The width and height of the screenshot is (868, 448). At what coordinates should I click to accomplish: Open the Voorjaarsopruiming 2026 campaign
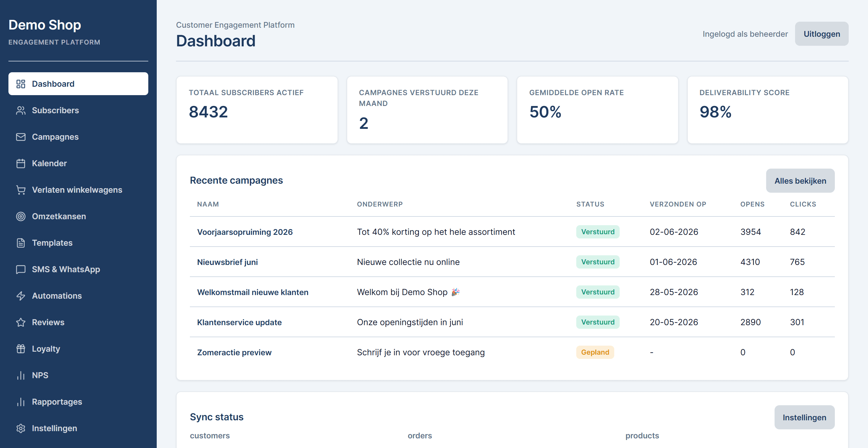[245, 232]
